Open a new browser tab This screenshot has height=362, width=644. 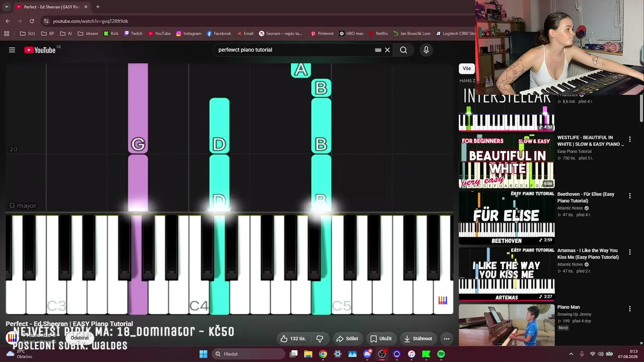pyautogui.click(x=98, y=7)
